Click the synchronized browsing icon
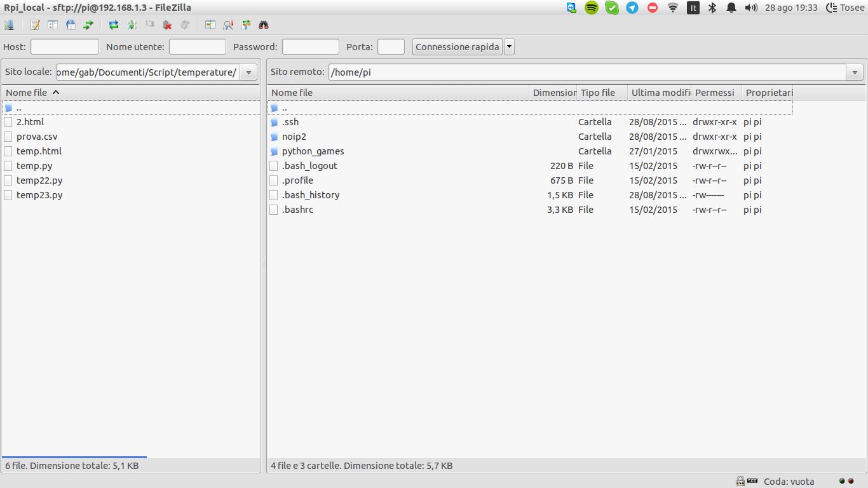The width and height of the screenshot is (868, 488). [x=246, y=25]
